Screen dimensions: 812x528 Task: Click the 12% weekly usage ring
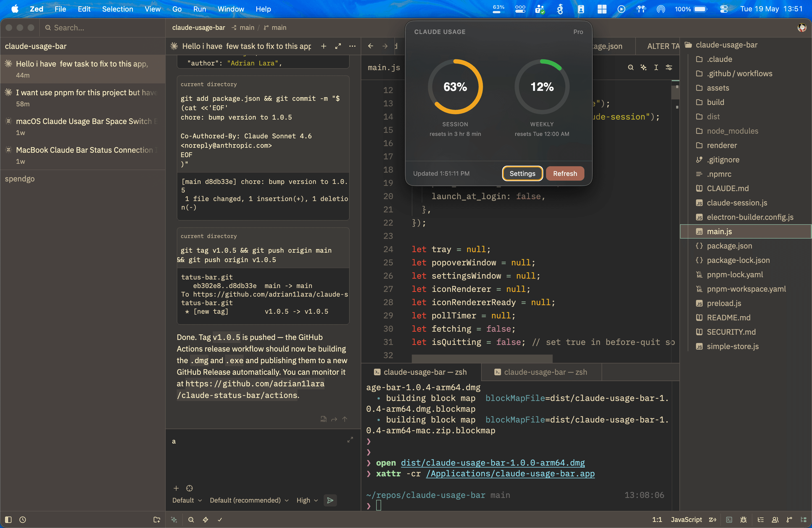[542, 87]
